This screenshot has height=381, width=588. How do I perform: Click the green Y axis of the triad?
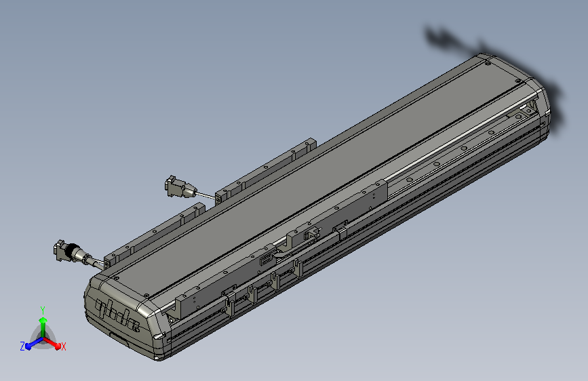(x=43, y=327)
